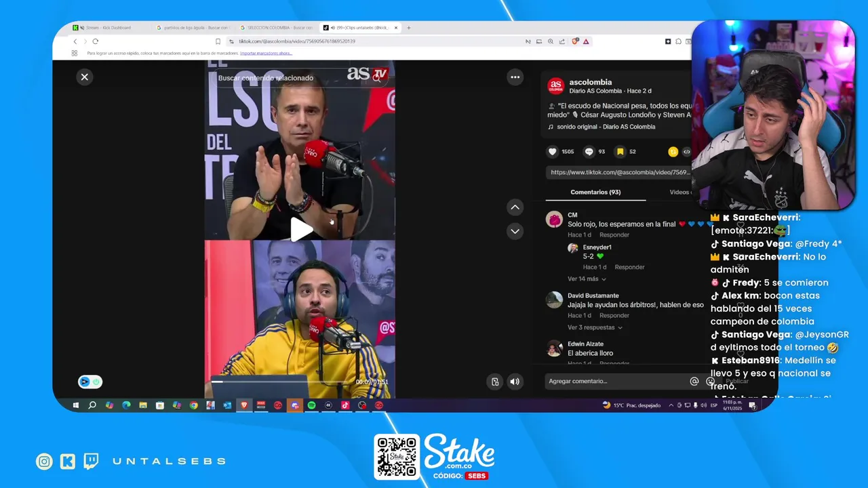Image resolution: width=868 pixels, height=488 pixels.
Task: Open Esneyder1's profile name
Action: (x=597, y=247)
